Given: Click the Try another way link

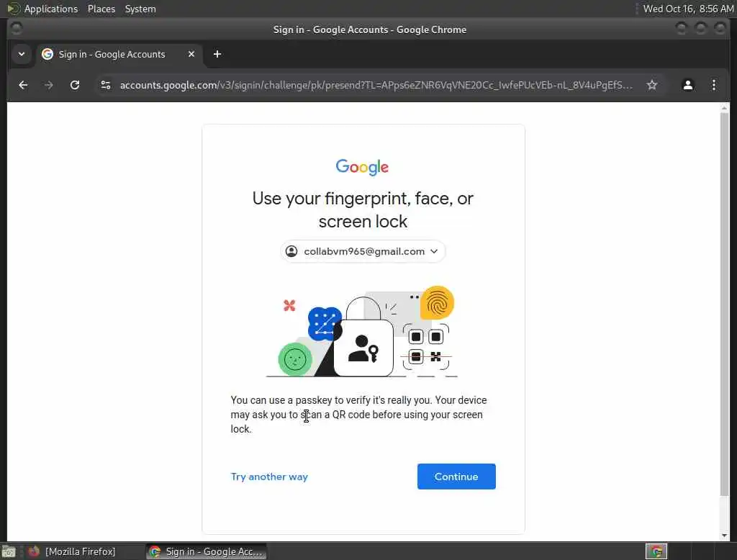Looking at the screenshot, I should tap(269, 477).
